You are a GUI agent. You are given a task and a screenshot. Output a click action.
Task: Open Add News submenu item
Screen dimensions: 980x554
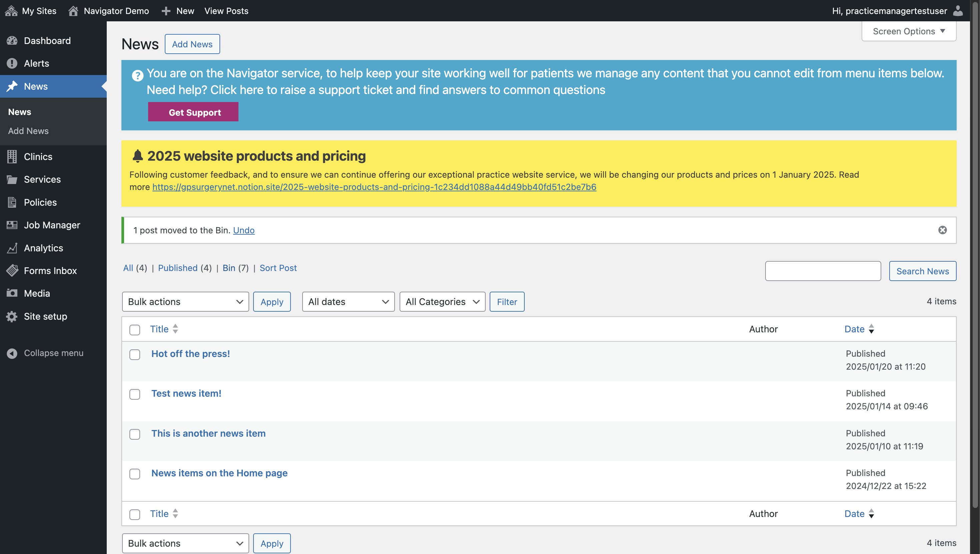point(28,131)
